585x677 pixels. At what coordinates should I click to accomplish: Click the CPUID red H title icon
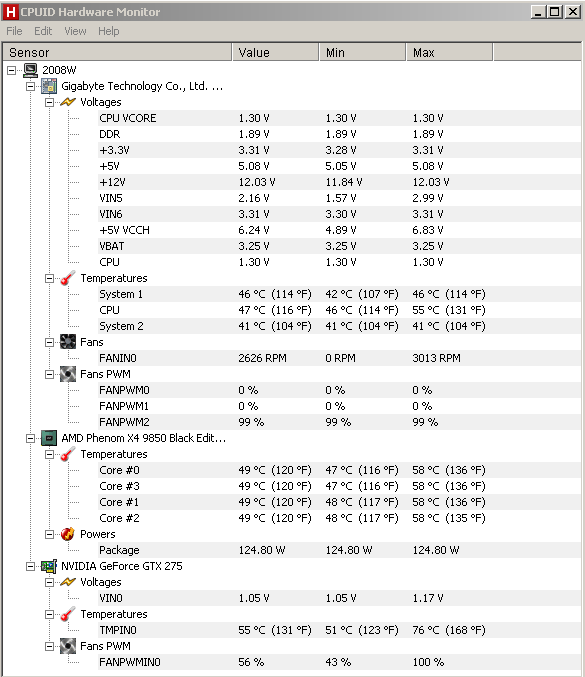pos(10,12)
